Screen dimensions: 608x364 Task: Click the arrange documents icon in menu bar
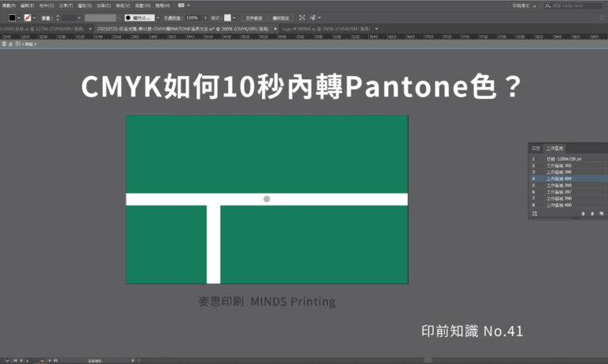(181, 5)
